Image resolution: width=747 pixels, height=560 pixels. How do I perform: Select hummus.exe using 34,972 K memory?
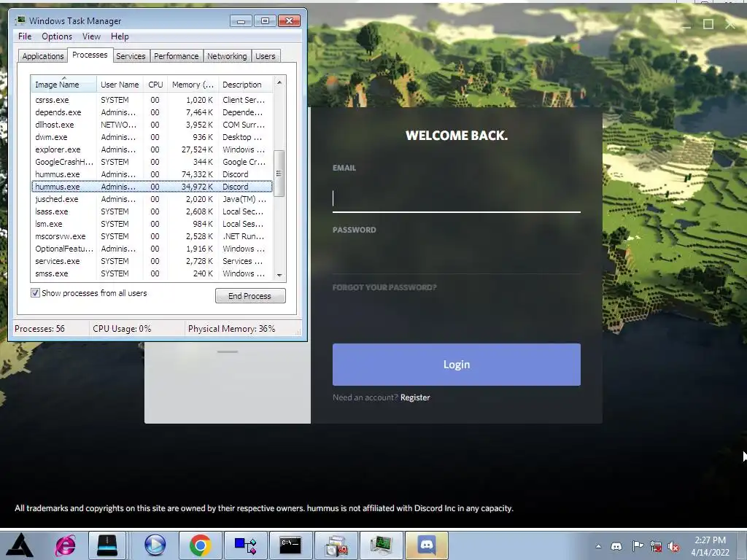click(x=152, y=187)
